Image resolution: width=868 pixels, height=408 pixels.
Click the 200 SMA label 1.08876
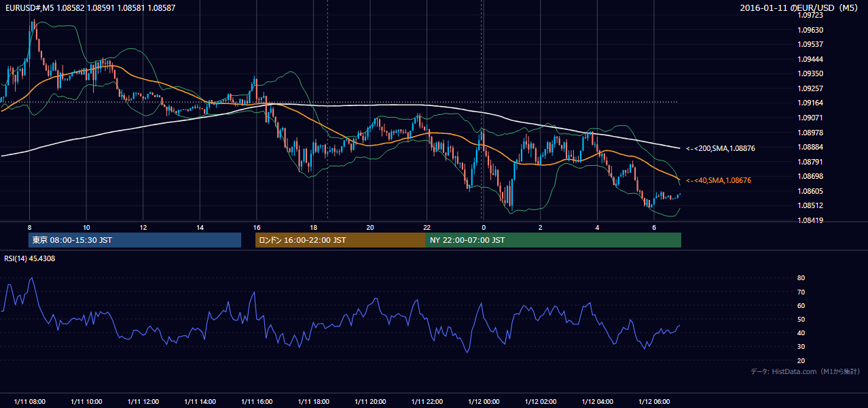click(721, 148)
